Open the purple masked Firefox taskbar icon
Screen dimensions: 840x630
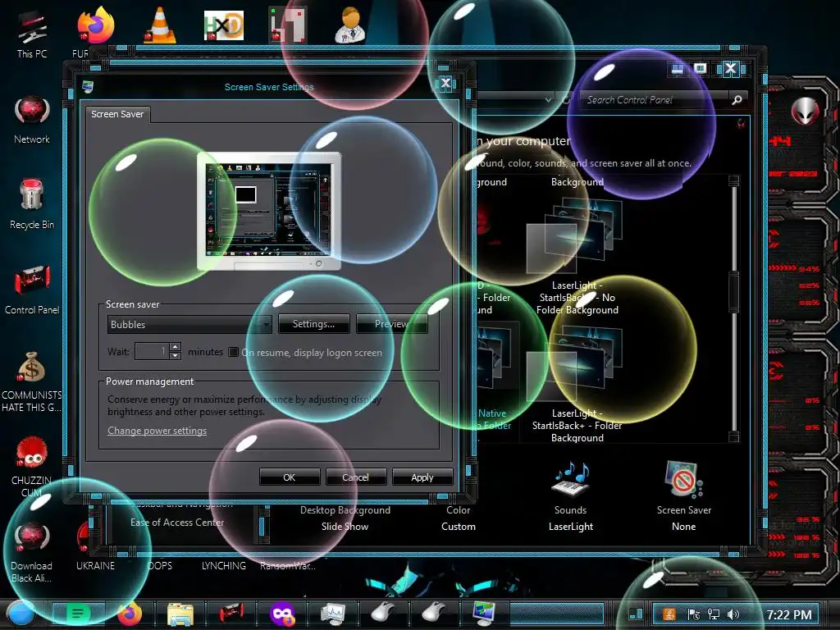[282, 614]
